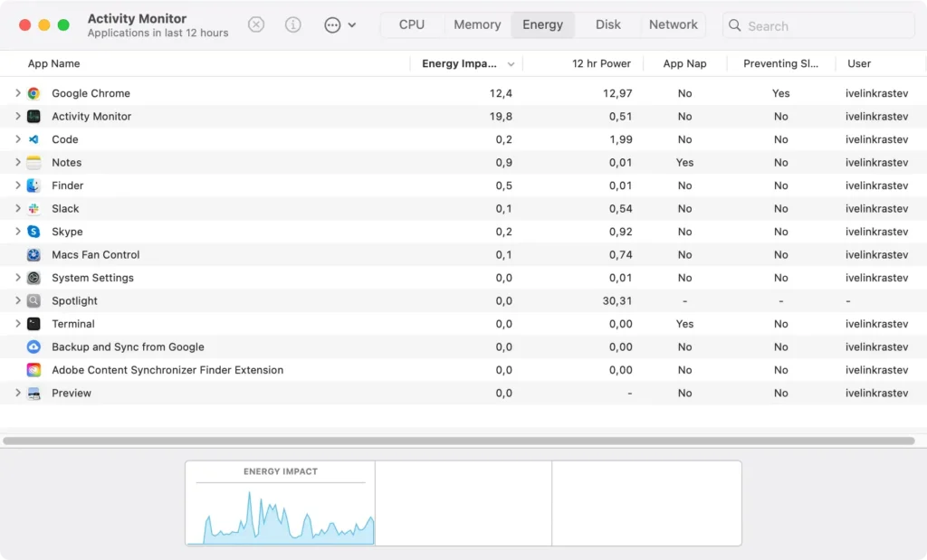
Task: Expand the Finder row
Action: click(x=18, y=185)
